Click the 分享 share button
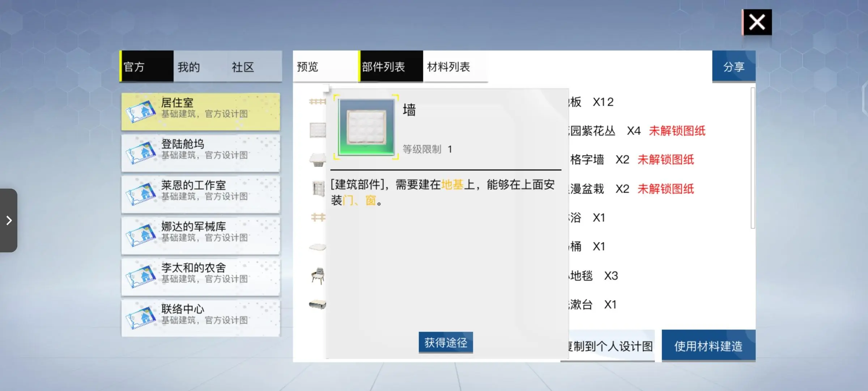Viewport: 868px width, 391px height. tap(733, 67)
